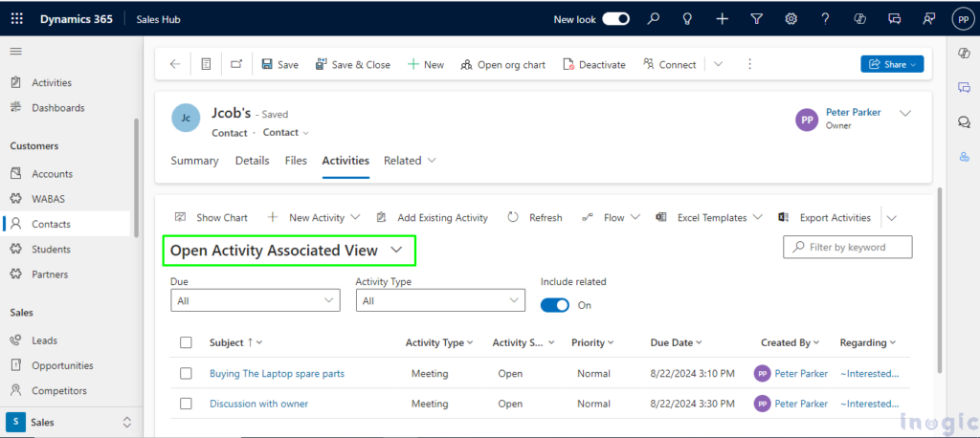This screenshot has height=438, width=980.
Task: Open the settings gear icon
Action: coord(791,19)
